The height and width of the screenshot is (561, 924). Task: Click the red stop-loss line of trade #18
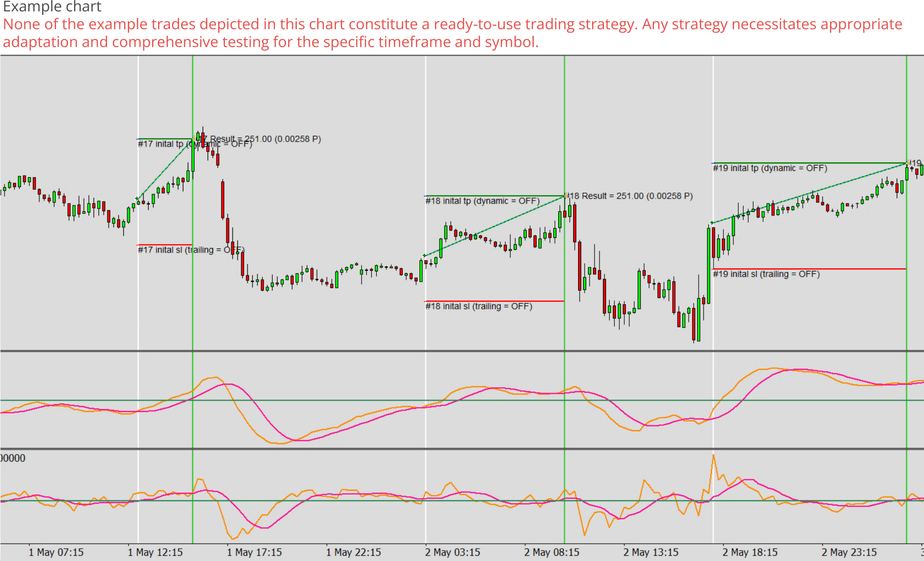(x=494, y=301)
